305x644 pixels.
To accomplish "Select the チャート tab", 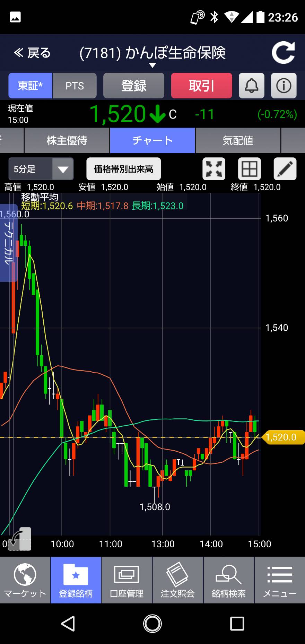I will 152,140.
